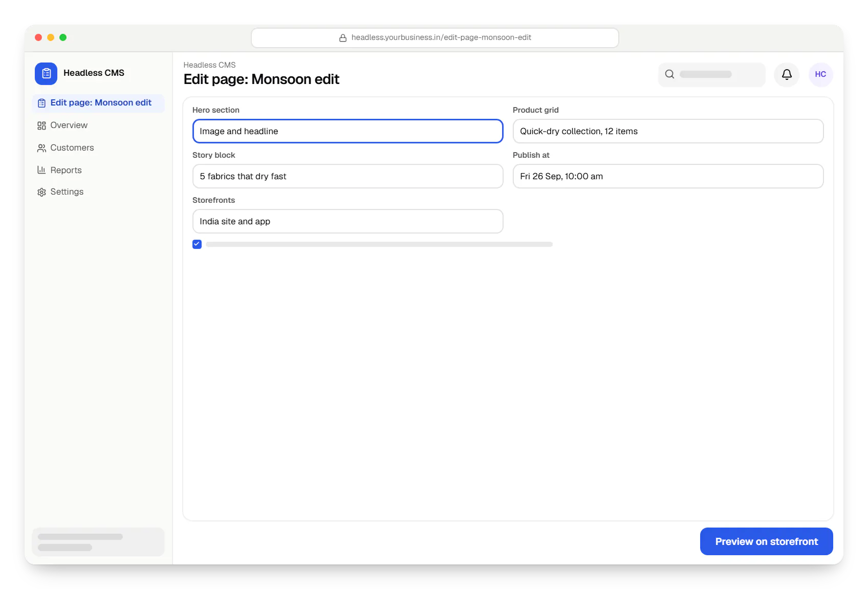The height and width of the screenshot is (589, 868).
Task: Minimize the window with the yellow button
Action: tap(51, 37)
